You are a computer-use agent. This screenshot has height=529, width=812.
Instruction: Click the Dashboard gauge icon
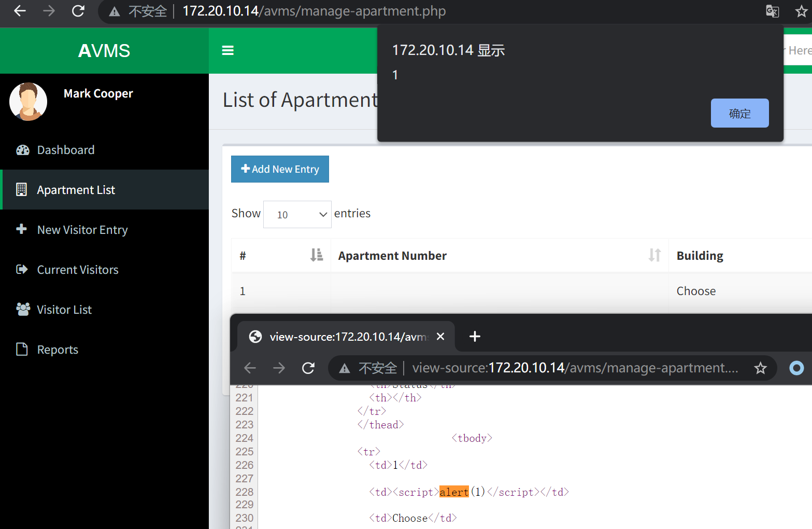pyautogui.click(x=22, y=150)
